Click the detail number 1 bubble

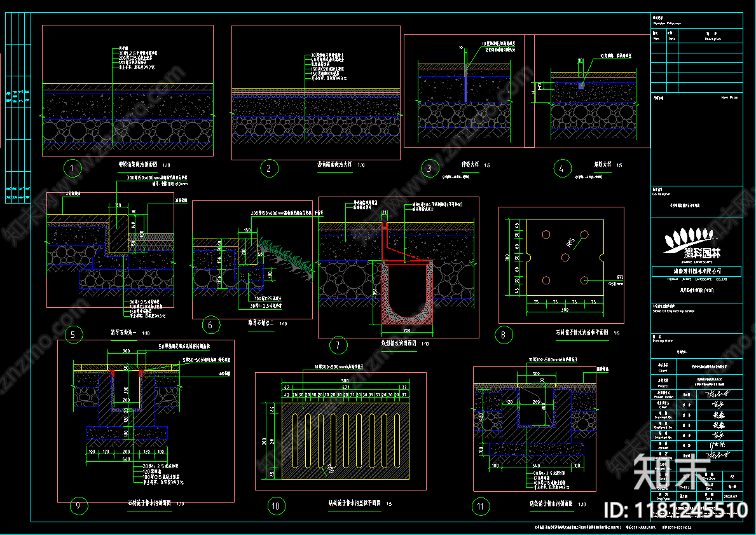72,169
